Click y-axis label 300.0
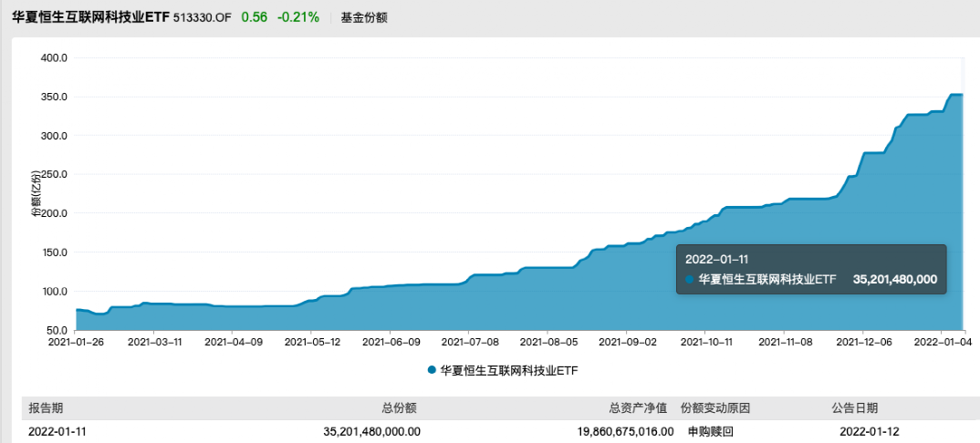Viewport: 980px width, 443px height. click(54, 136)
